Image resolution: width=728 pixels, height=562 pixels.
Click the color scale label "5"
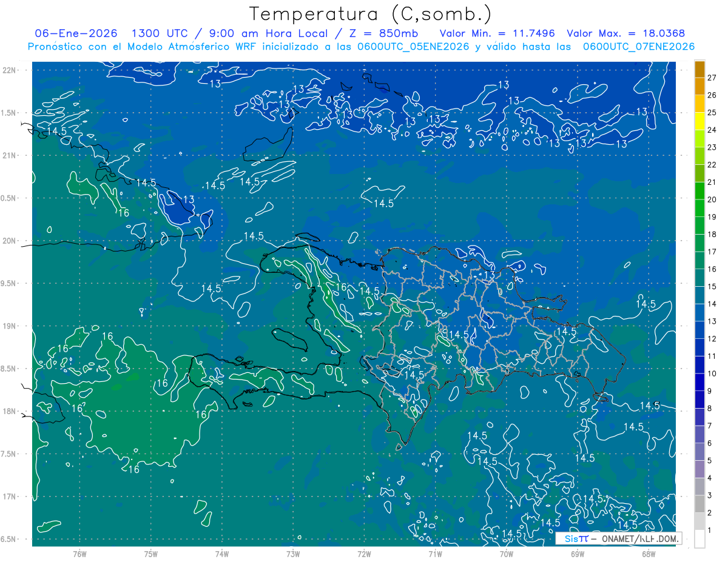(710, 461)
